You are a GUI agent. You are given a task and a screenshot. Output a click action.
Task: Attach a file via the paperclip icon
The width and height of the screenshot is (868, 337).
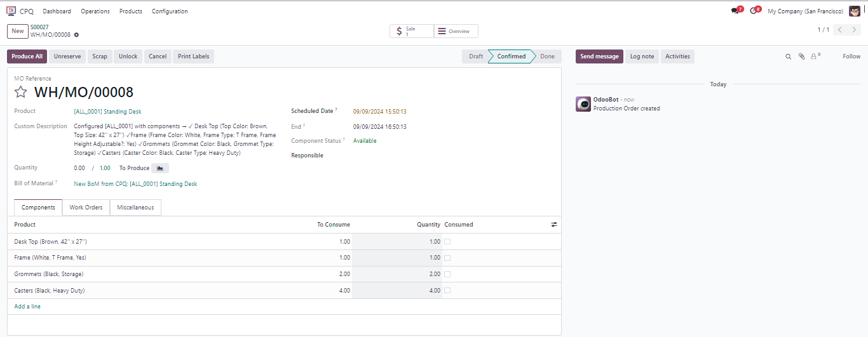click(x=802, y=56)
